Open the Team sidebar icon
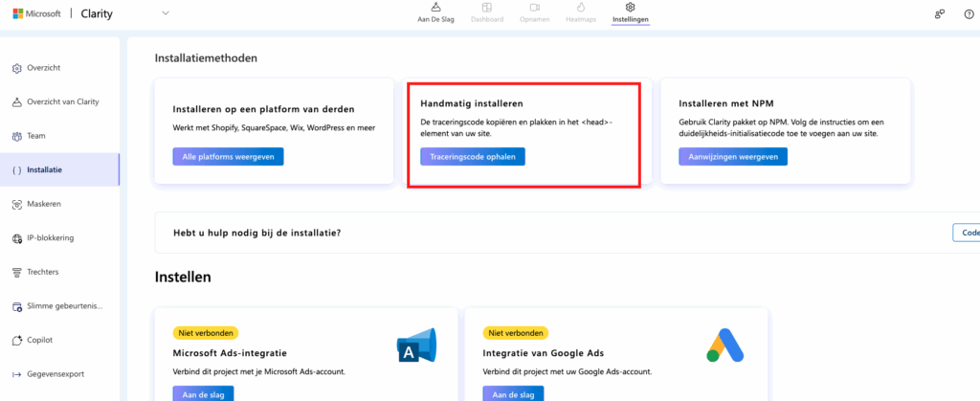The width and height of the screenshot is (980, 401). (x=17, y=136)
